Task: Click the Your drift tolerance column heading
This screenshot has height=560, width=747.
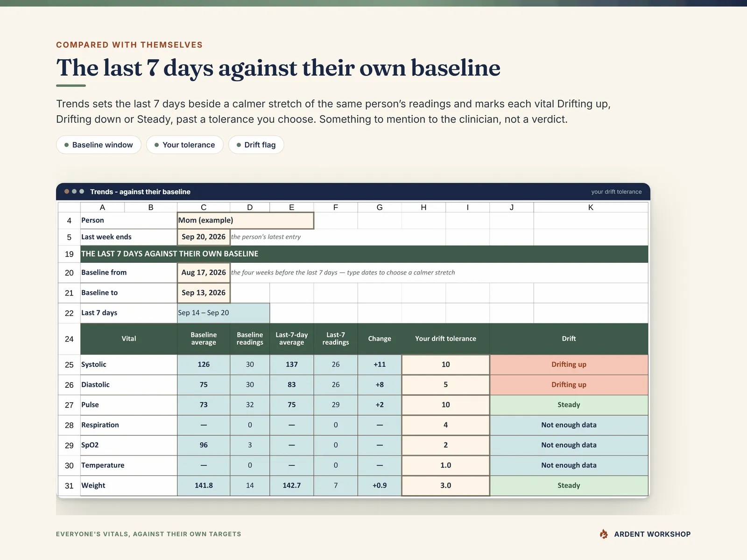Action: (x=445, y=339)
